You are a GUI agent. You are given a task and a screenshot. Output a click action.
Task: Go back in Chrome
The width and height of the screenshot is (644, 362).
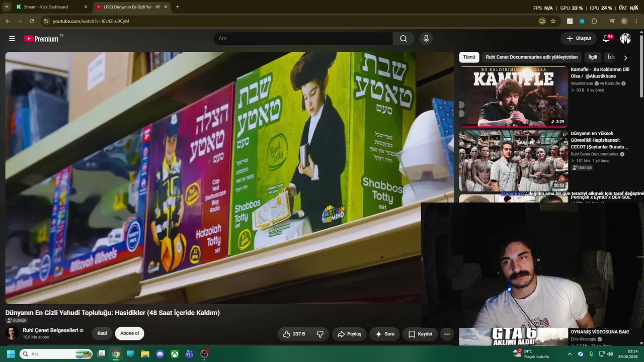coord(8,21)
